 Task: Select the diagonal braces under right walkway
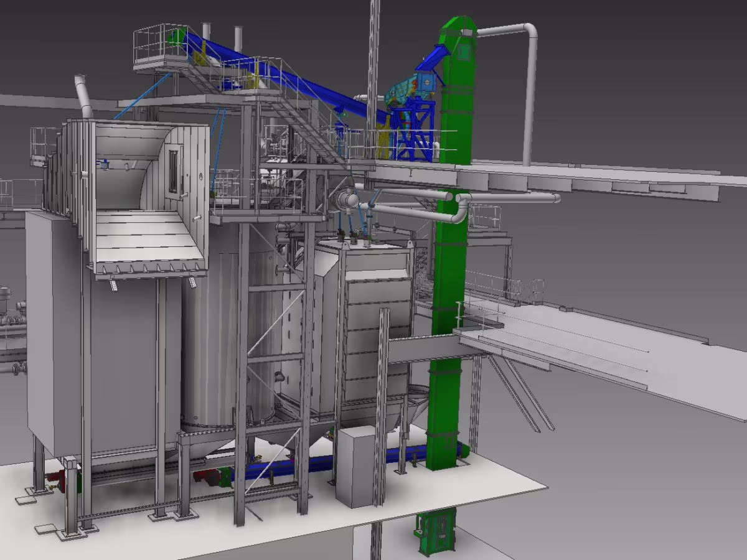pos(520,392)
